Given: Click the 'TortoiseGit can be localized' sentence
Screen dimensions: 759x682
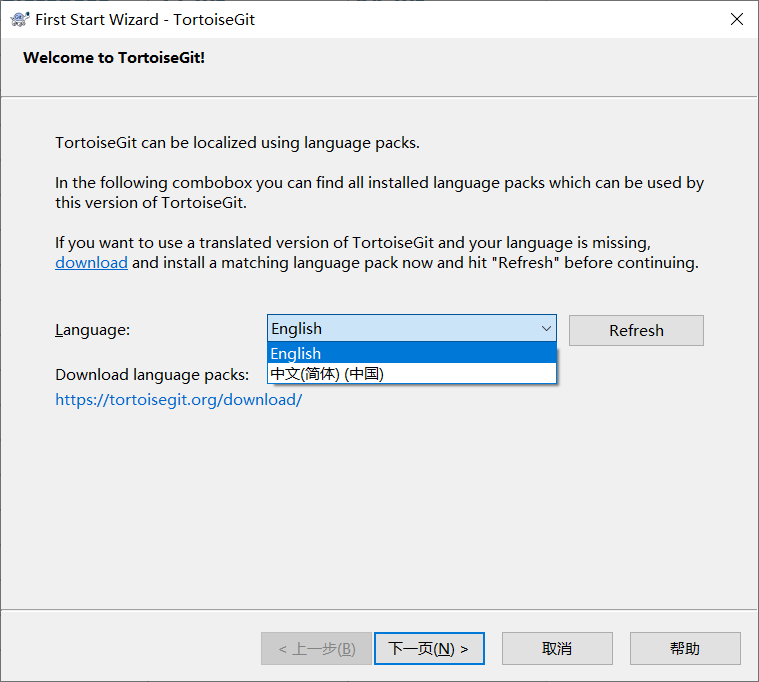Looking at the screenshot, I should tap(237, 143).
